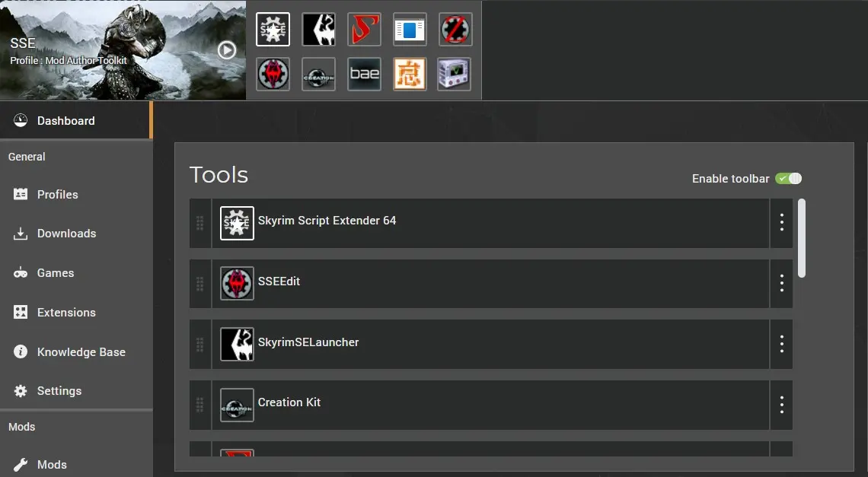The height and width of the screenshot is (477, 868).
Task: Launch SKSE from the top toolbar
Action: [x=273, y=30]
